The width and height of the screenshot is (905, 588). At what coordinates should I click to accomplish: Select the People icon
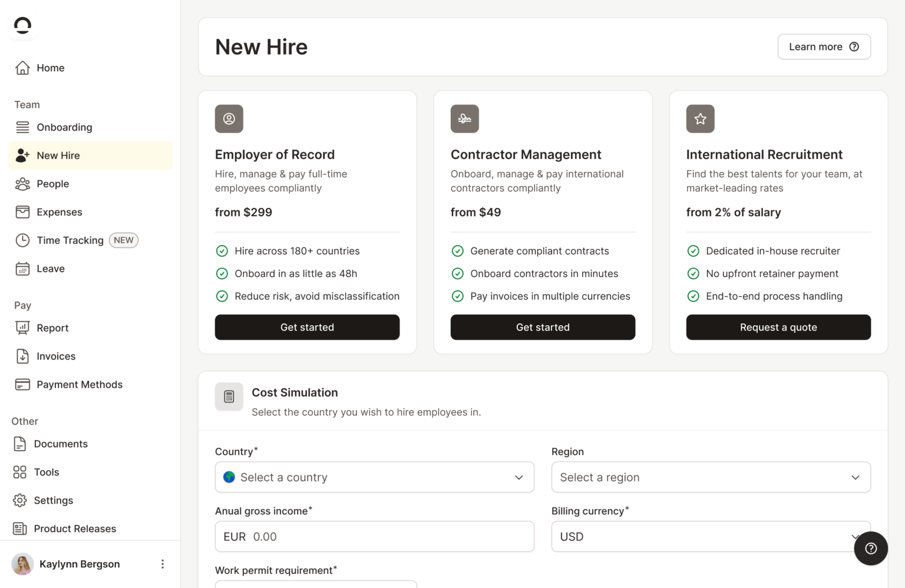tap(22, 184)
